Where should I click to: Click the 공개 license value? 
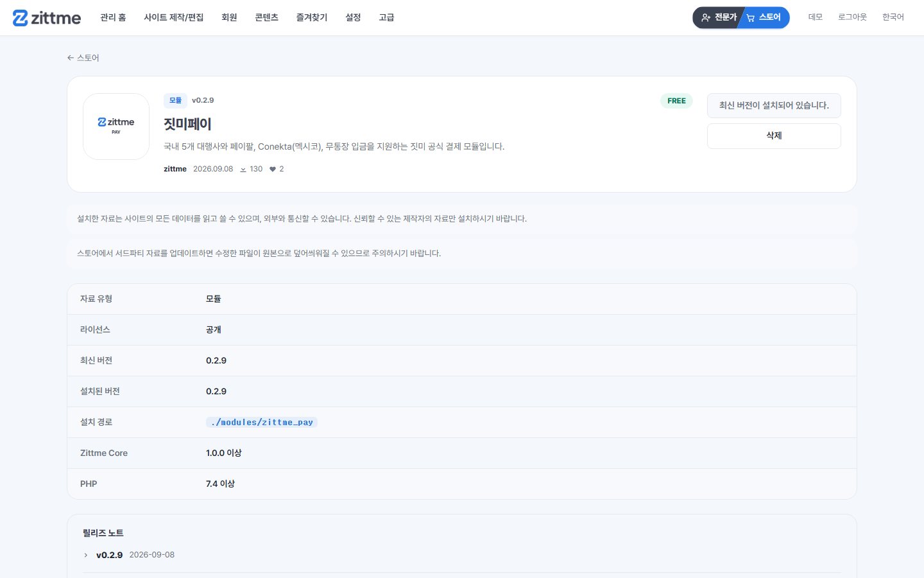point(214,329)
